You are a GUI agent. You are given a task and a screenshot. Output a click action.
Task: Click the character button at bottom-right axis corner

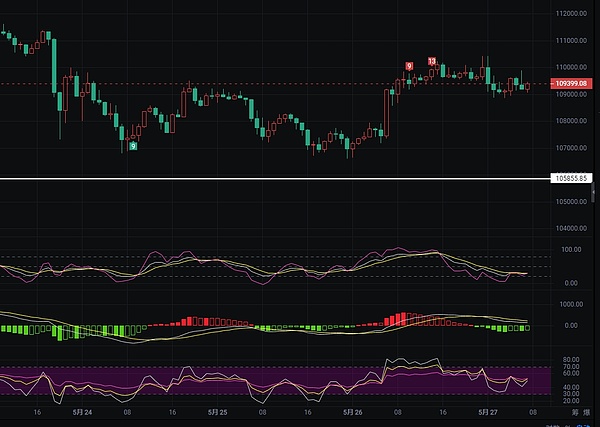point(574,411)
